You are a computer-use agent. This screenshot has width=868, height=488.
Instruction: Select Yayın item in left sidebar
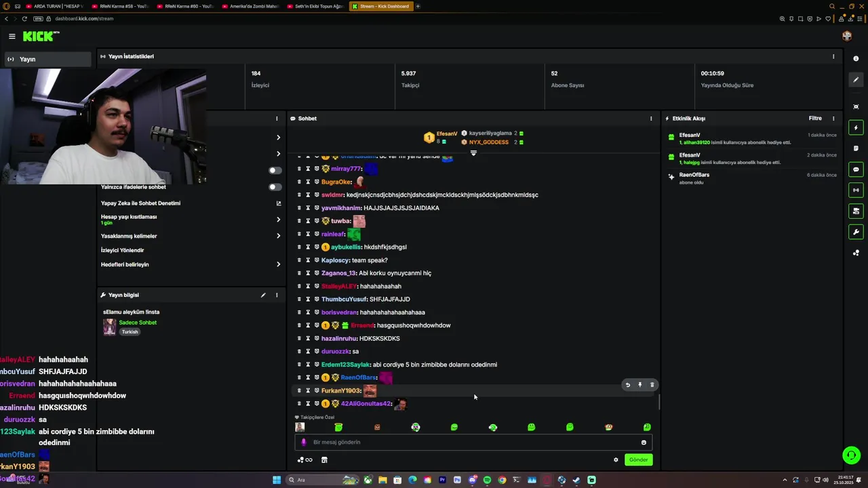coord(46,60)
